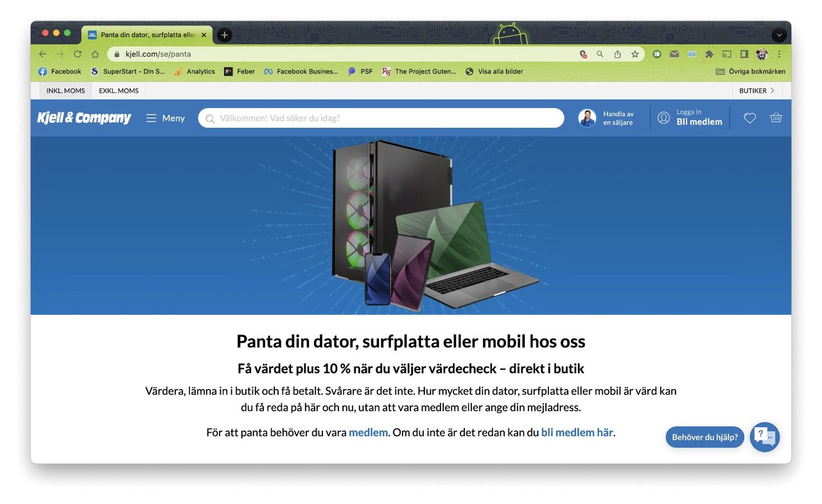The image size is (822, 504).
Task: Click the Kjell & Company logo
Action: coord(83,117)
